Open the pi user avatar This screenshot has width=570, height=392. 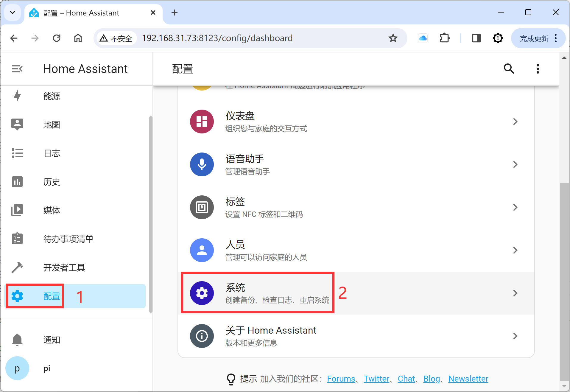coord(17,368)
